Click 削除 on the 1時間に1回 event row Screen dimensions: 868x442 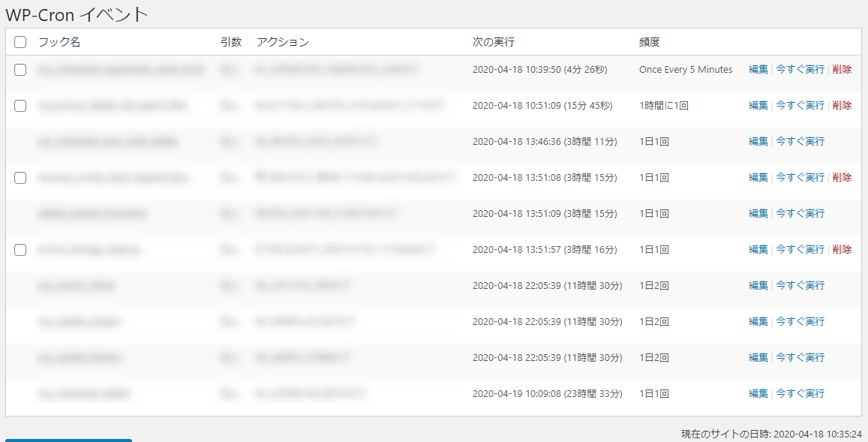842,106
